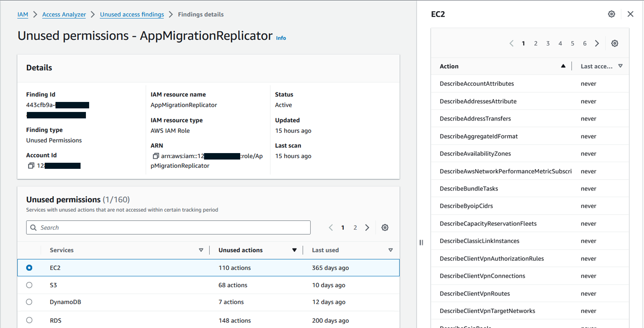The height and width of the screenshot is (328, 644).
Task: Sort by Services column arrow
Action: [x=201, y=250]
